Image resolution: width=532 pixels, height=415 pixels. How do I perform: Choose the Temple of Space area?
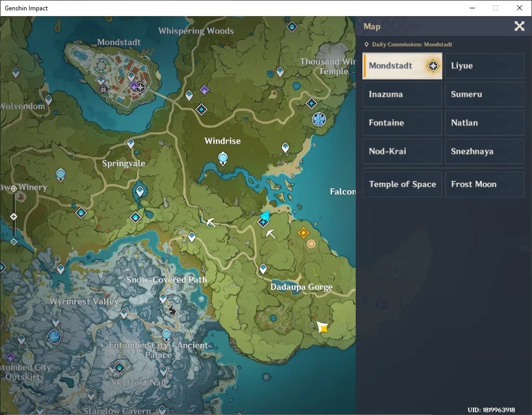tap(402, 184)
